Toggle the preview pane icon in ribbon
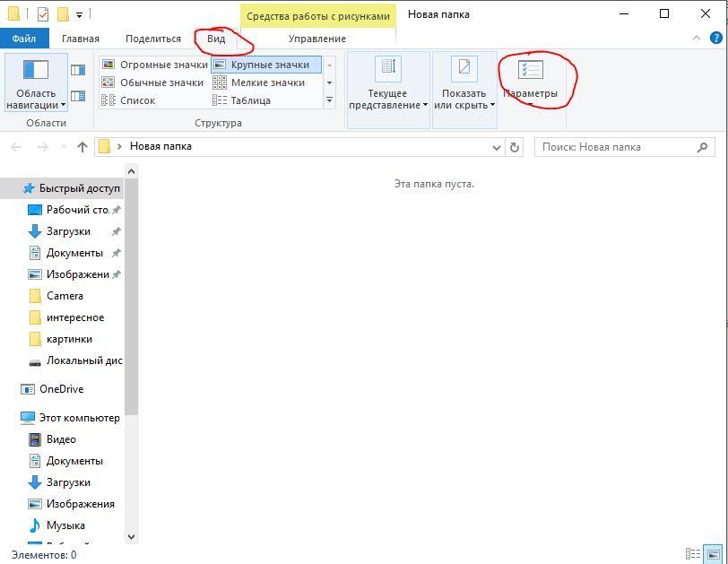The image size is (728, 564). pos(78,70)
